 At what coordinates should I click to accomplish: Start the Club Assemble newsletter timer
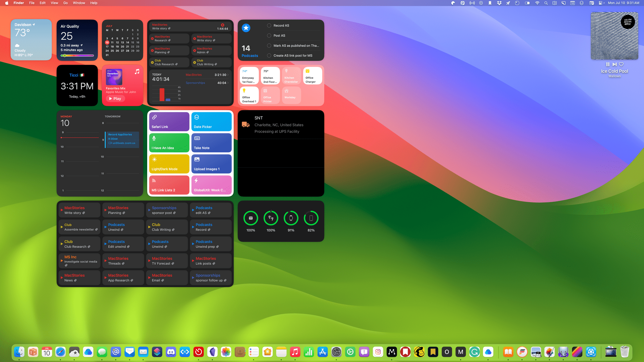pyautogui.click(x=79, y=227)
